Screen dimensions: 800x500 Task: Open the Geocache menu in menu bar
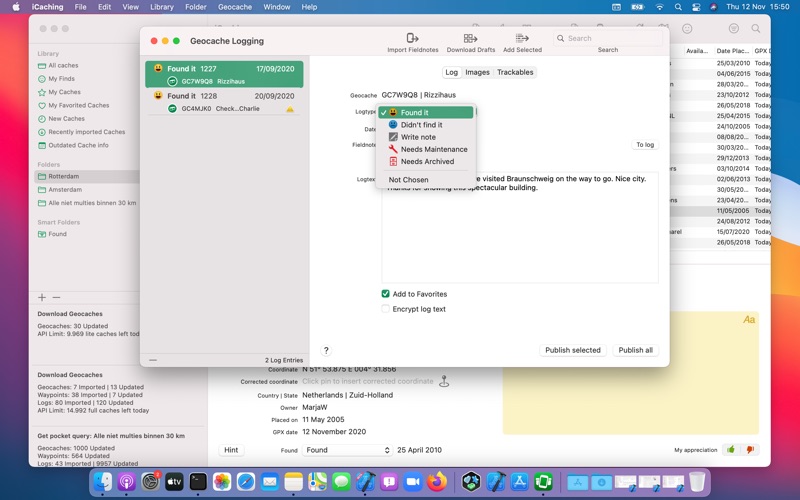click(x=235, y=7)
